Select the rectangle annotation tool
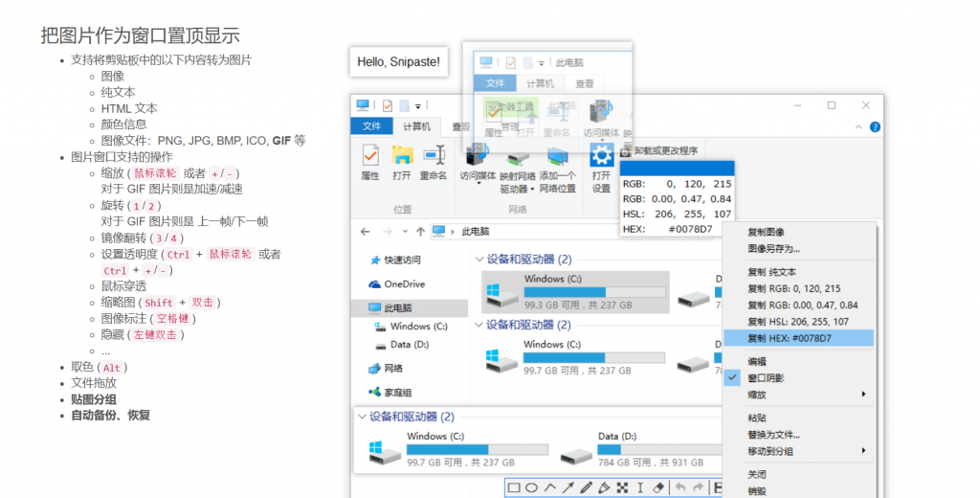The width and height of the screenshot is (980, 498). click(x=514, y=487)
